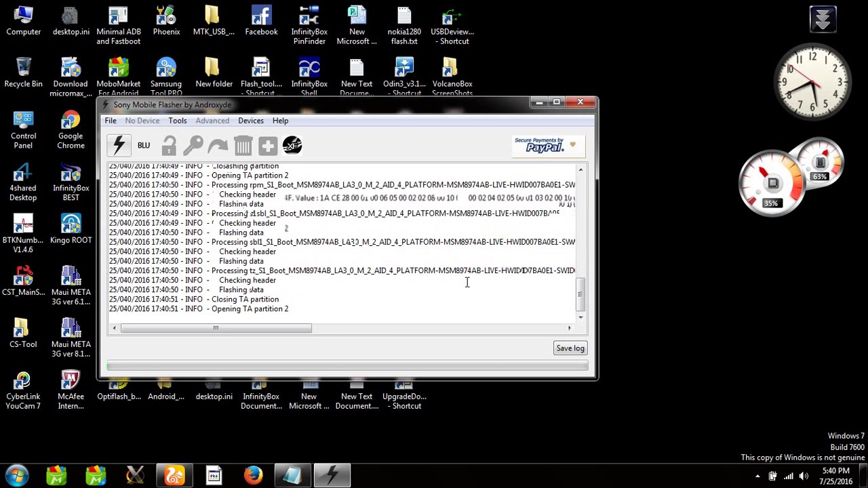This screenshot has width=868, height=488.
Task: Click the padlock root icon in toolbar
Action: pos(169,146)
